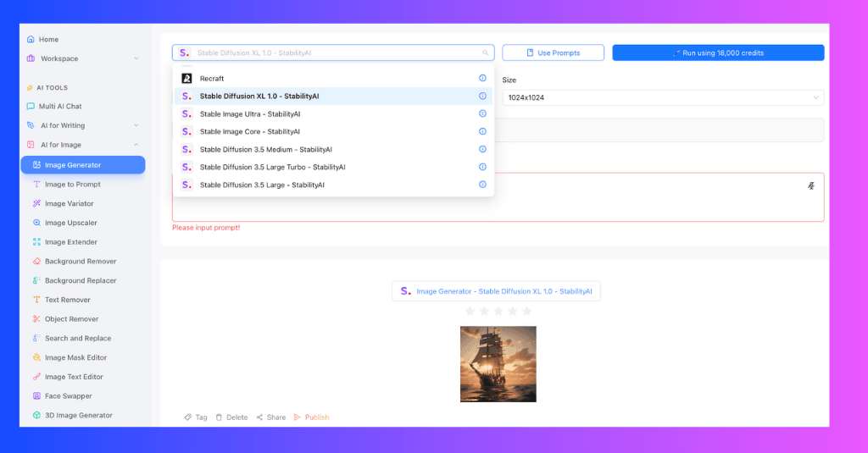Click the Share action
The height and width of the screenshot is (453, 868).
[x=271, y=417]
